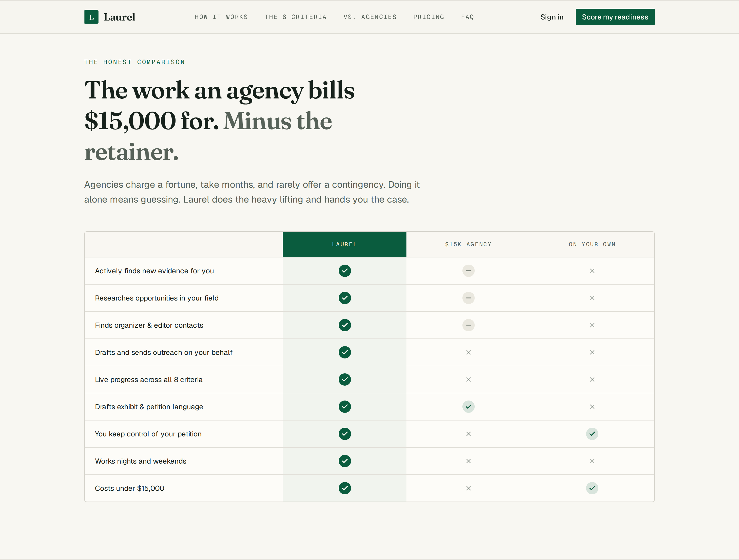Go to The 8 Criteria nav item

(296, 17)
